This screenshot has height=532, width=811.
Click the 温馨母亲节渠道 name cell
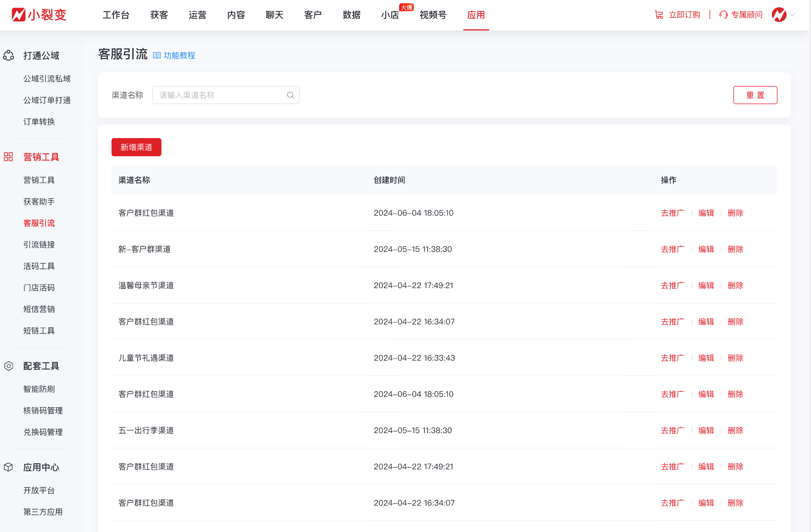click(146, 285)
